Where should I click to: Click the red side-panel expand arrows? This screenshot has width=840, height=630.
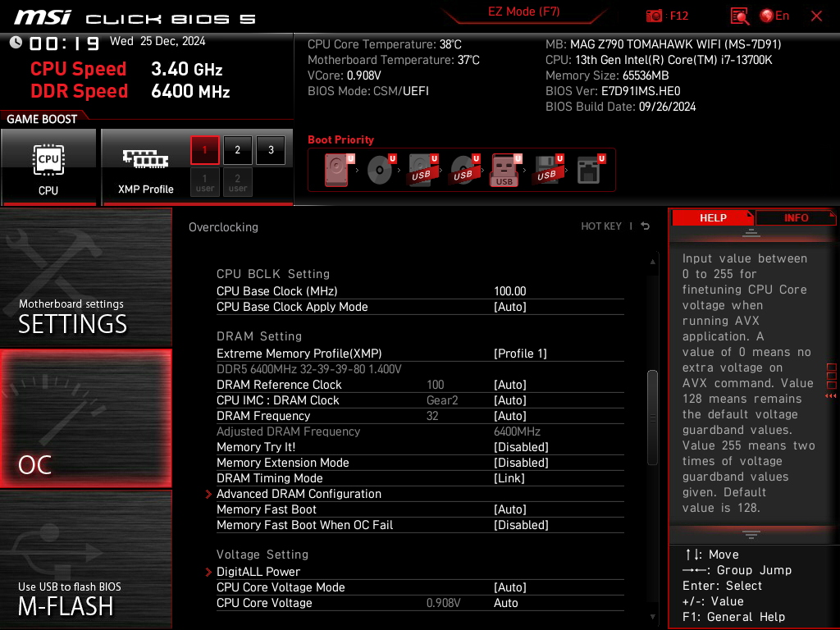(831, 395)
